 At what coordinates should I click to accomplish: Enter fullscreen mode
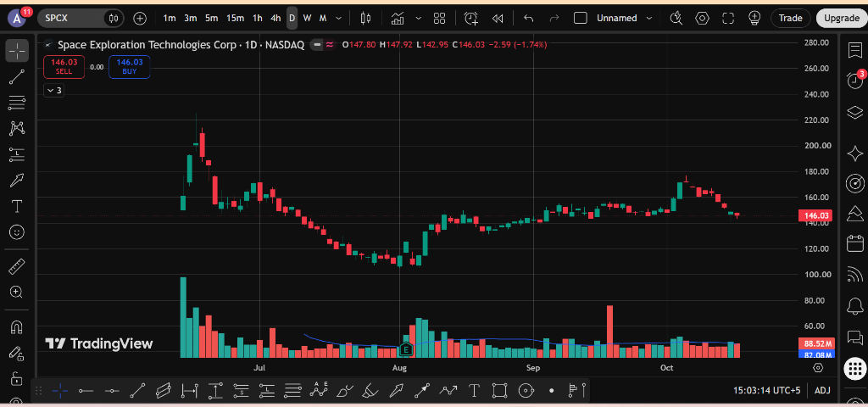(x=728, y=19)
